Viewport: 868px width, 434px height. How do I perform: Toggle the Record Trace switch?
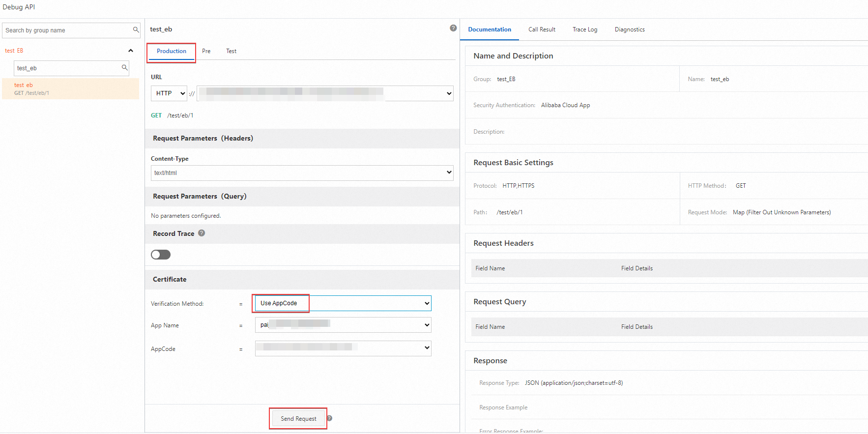(161, 255)
